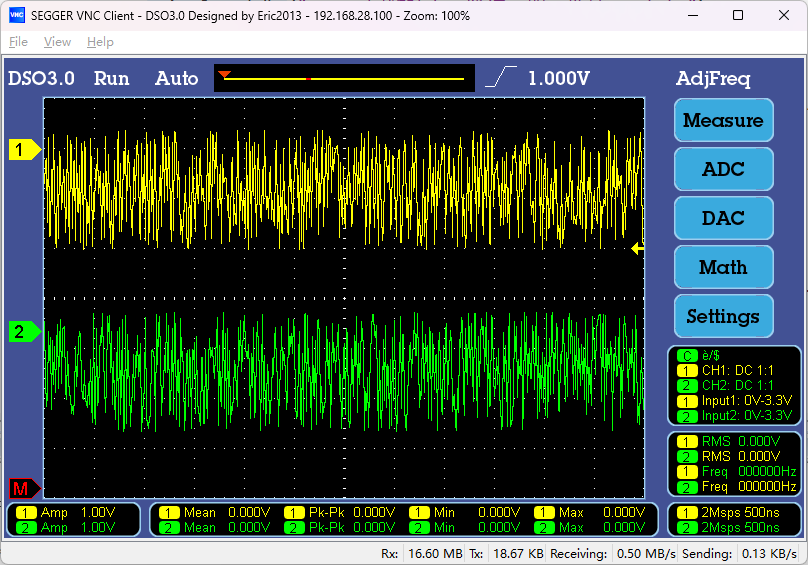Open the View menu
Screen dimensions: 808x565
pyautogui.click(x=57, y=42)
